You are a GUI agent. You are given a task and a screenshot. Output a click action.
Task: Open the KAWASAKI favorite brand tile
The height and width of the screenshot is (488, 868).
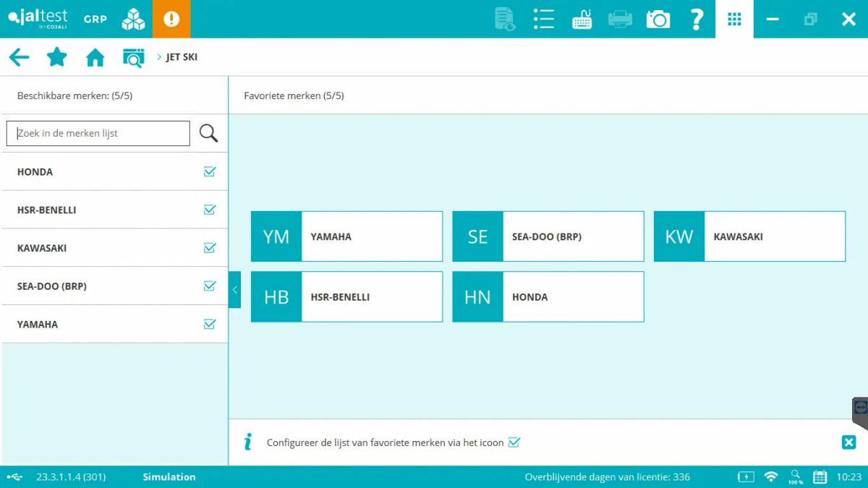(749, 236)
